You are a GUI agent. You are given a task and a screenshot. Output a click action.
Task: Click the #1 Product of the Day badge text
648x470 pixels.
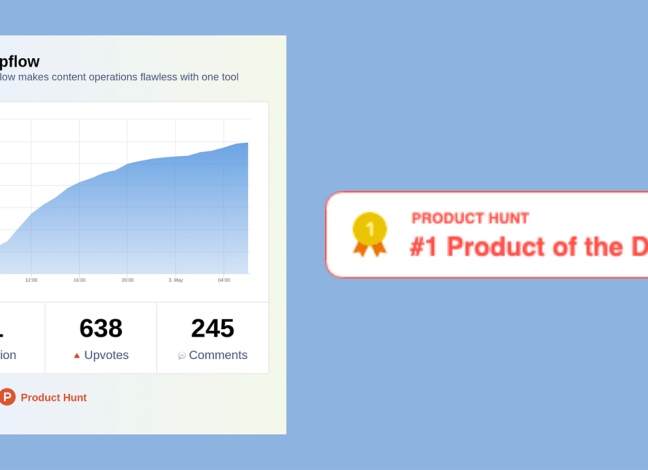pos(529,247)
